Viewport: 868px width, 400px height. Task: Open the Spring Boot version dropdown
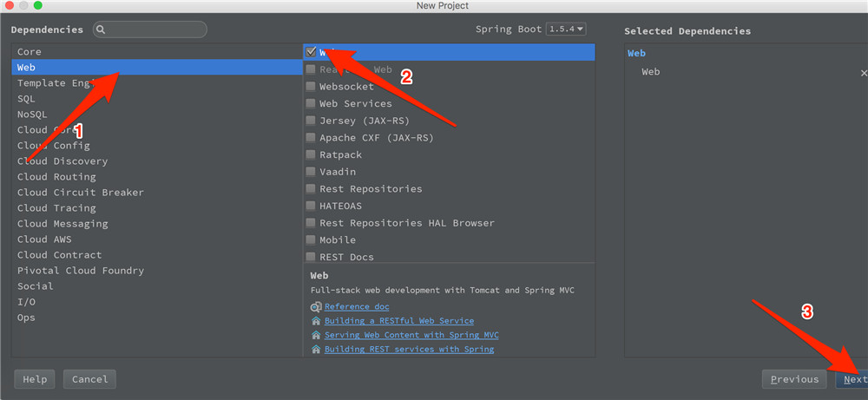(x=566, y=30)
